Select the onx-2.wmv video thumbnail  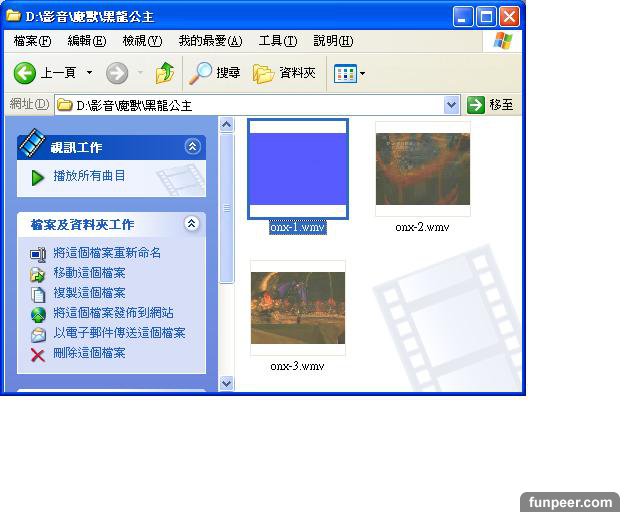pyautogui.click(x=422, y=169)
